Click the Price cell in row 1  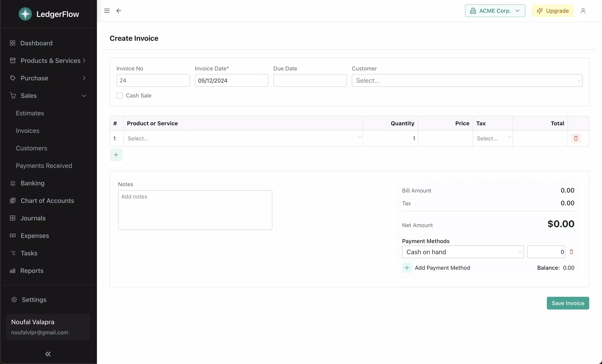445,138
